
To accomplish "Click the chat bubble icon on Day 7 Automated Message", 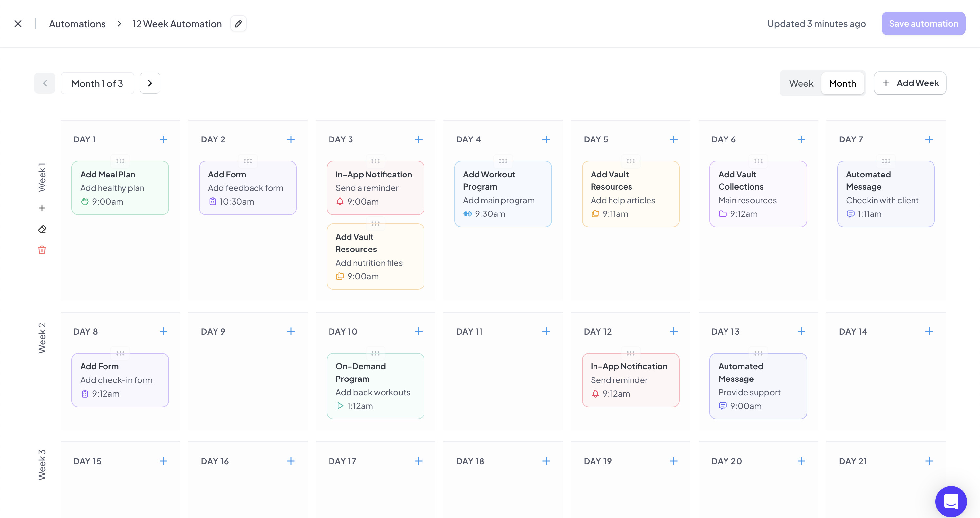I will click(x=850, y=214).
